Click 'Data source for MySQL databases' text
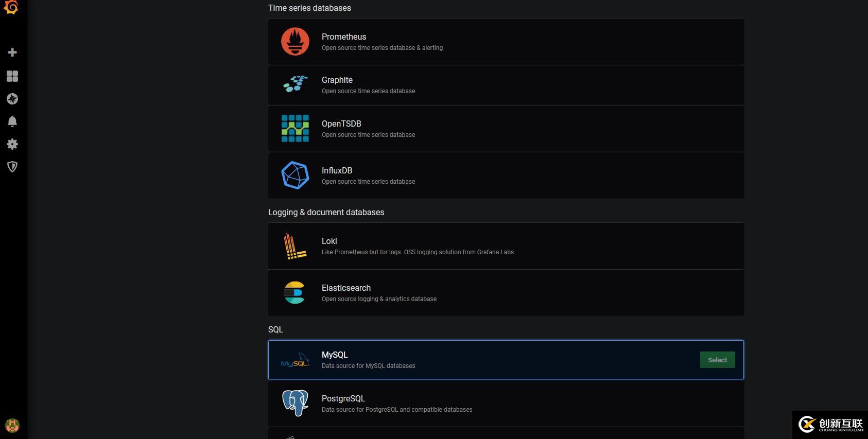Screen dimensions: 868x439 click(368, 366)
